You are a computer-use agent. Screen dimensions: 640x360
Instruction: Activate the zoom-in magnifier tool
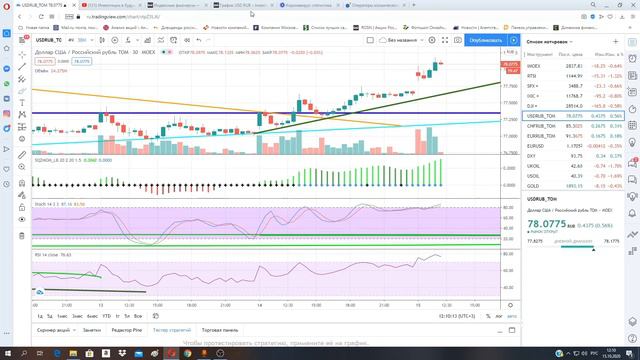click(22, 167)
